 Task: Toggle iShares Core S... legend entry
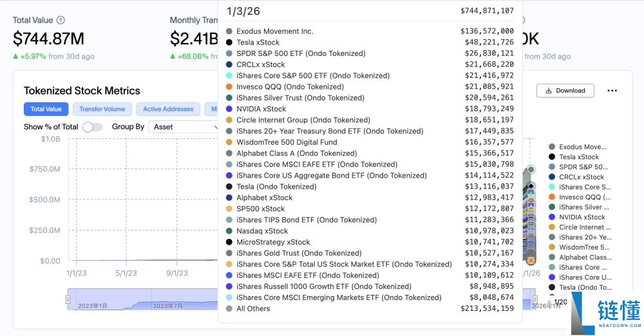tap(580, 187)
